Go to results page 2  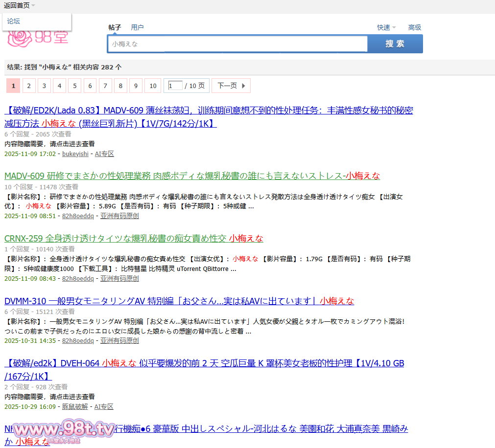coord(28,86)
